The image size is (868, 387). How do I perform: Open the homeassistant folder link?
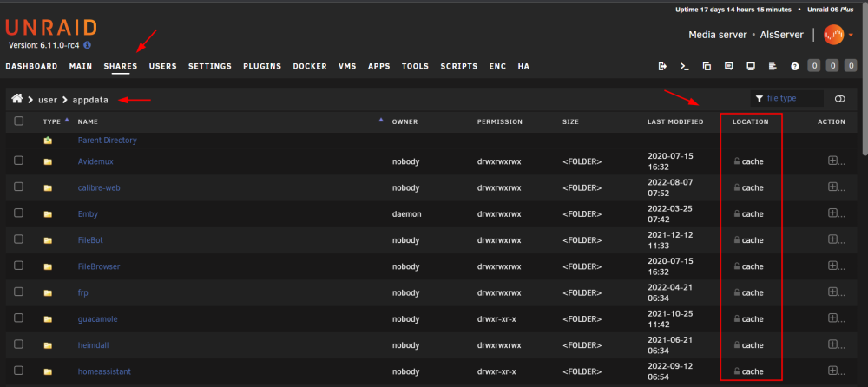pos(104,371)
